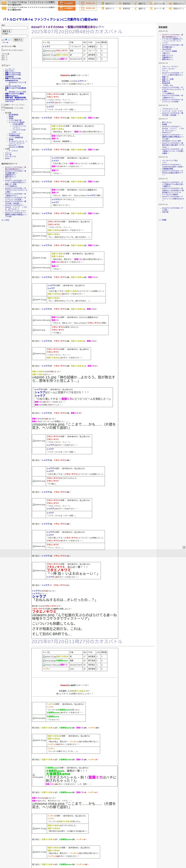The height and width of the screenshot is (868, 186).
Task: Click the オンラインユーザ数 label
Action: (8, 46)
